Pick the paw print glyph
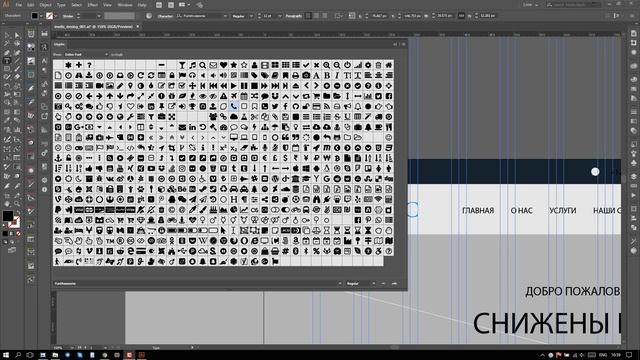 coord(140,189)
